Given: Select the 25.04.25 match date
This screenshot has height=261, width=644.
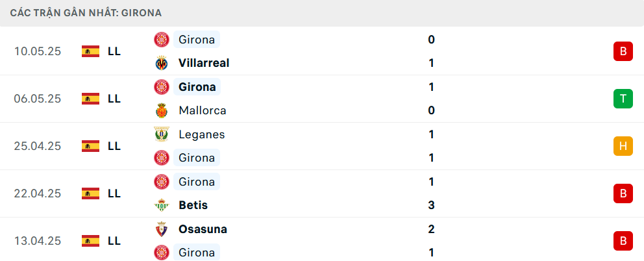Looking at the screenshot, I should [38, 146].
